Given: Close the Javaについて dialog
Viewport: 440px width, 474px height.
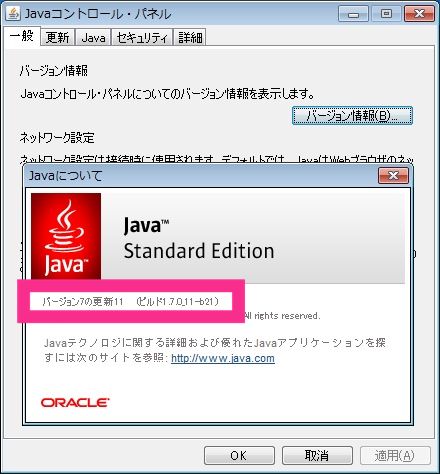Looking at the screenshot, I should tap(393, 175).
